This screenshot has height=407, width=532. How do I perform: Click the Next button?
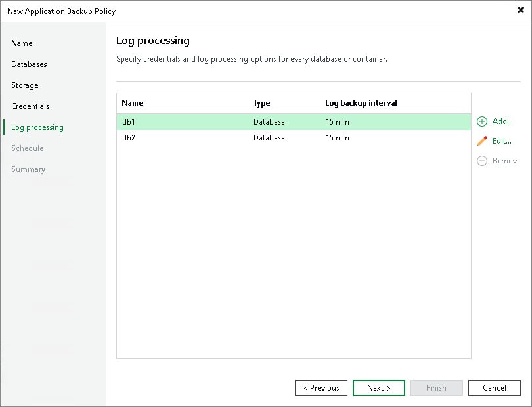379,388
